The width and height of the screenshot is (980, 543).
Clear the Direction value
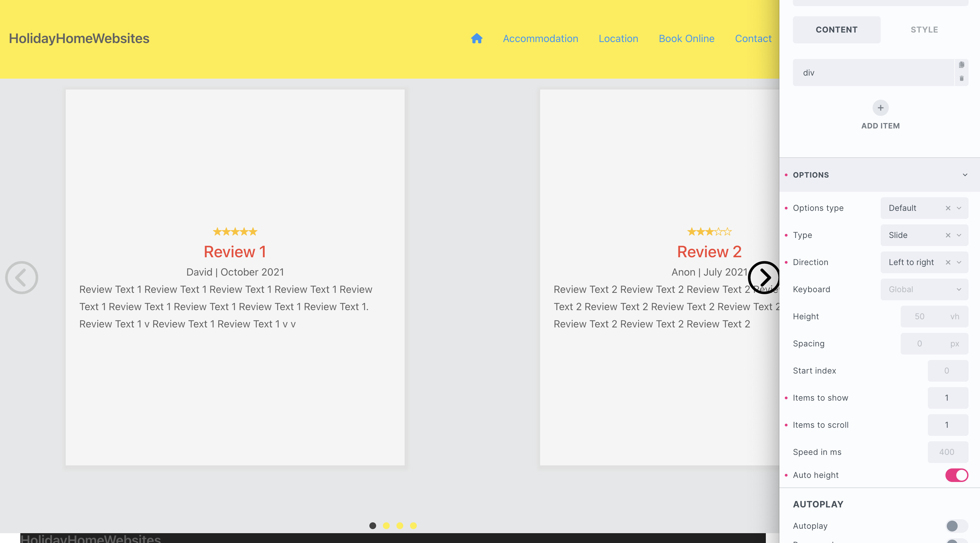click(948, 262)
